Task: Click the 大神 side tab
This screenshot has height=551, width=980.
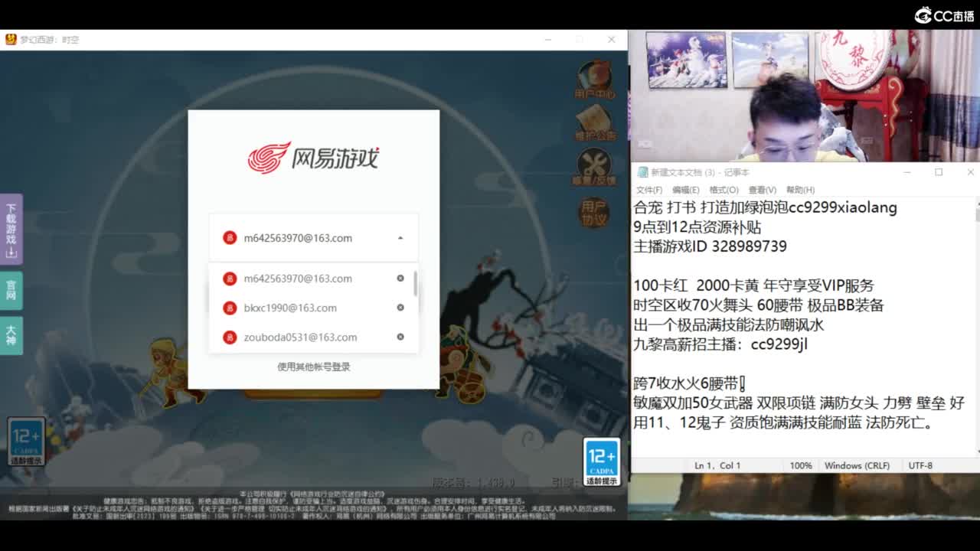Action: (11, 335)
